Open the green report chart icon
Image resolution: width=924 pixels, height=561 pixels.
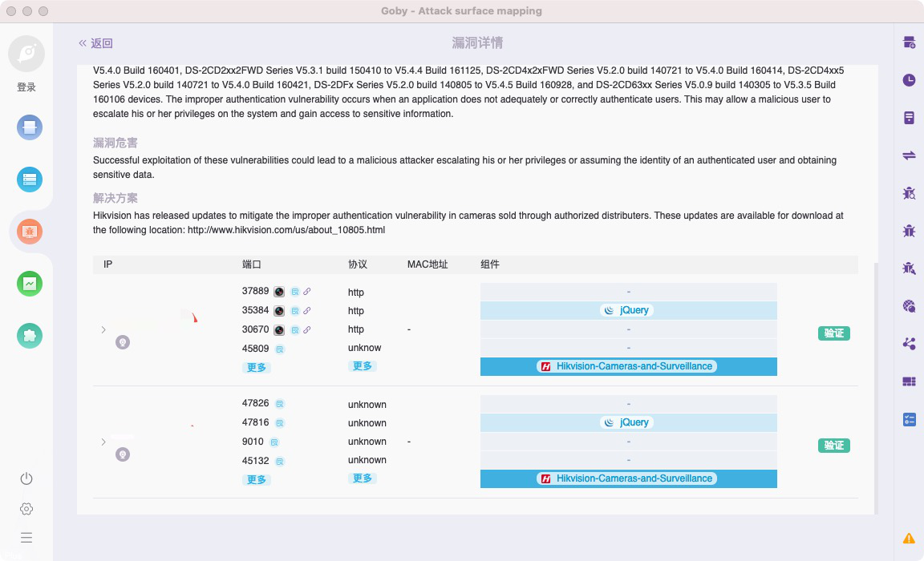[x=30, y=284]
